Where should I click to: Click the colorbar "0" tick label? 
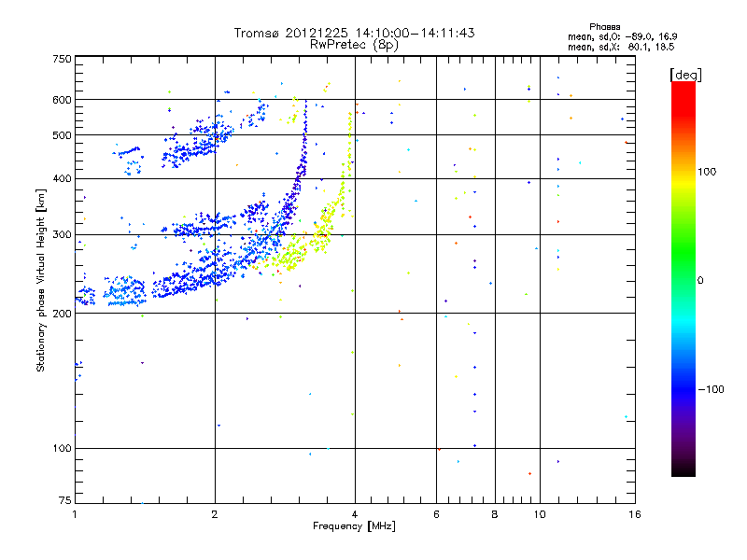(x=700, y=280)
